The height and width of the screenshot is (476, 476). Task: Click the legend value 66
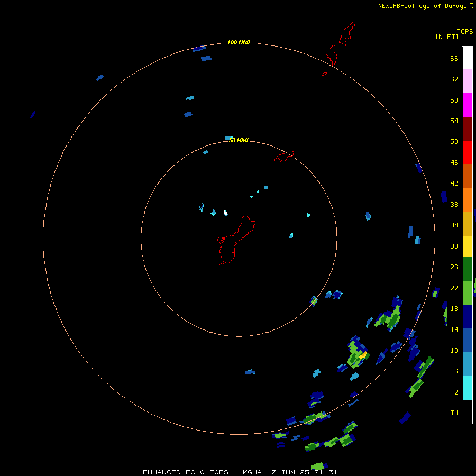454,59
